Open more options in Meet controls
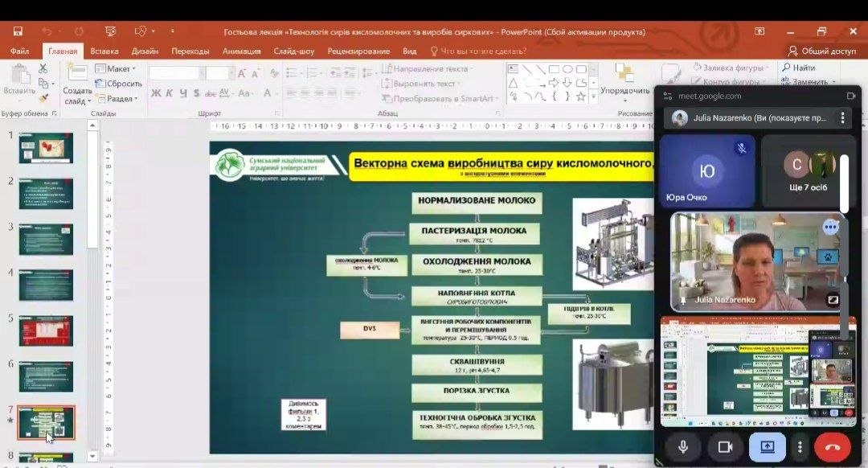Screen dimensions: 868x468 pos(800,447)
